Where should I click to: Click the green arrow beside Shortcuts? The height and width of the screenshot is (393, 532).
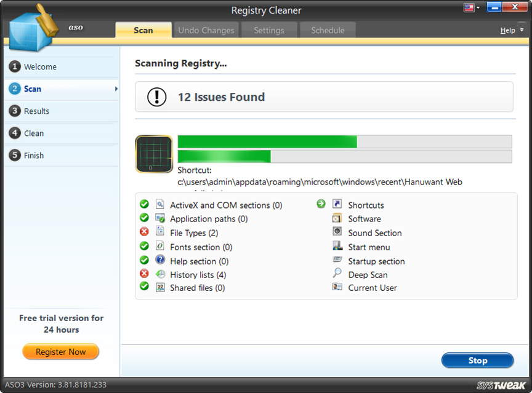pos(321,204)
